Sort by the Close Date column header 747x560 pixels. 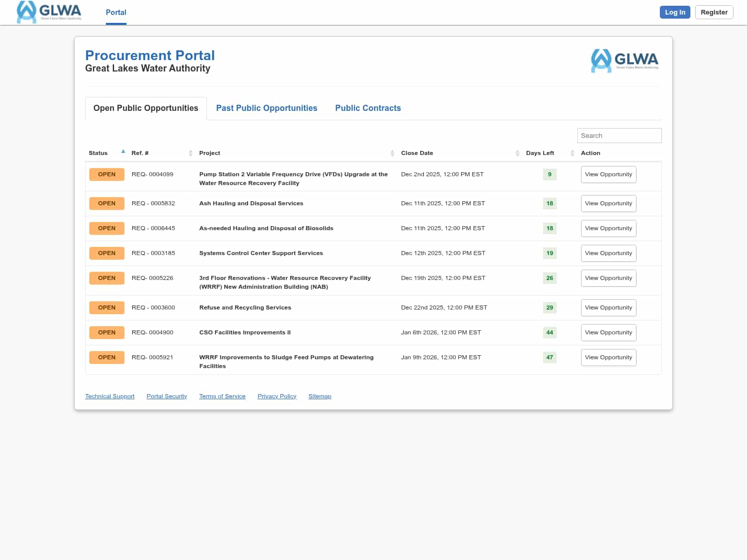[417, 153]
